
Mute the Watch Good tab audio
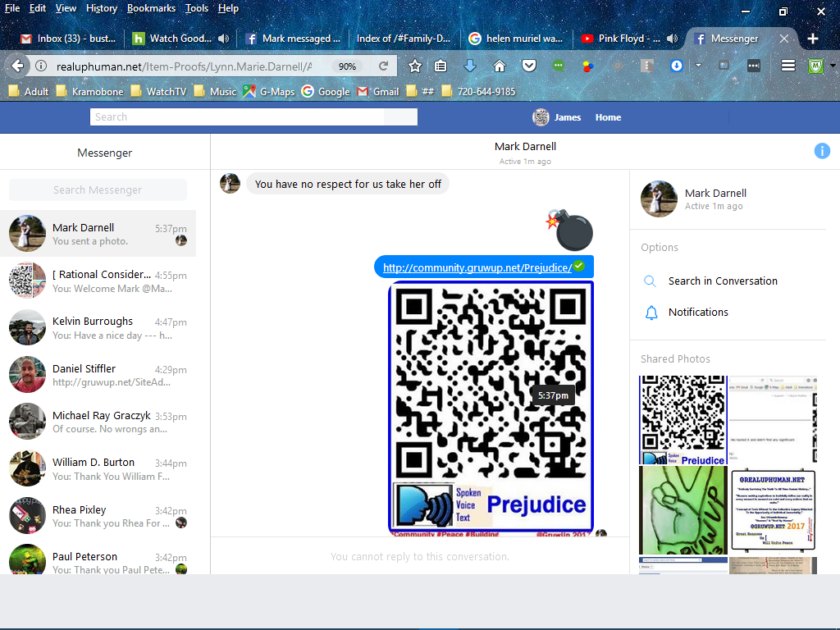224,39
